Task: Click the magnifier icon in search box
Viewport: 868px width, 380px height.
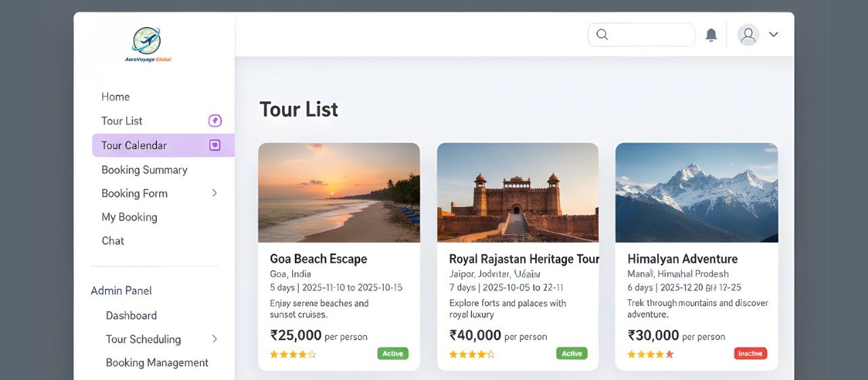Action: click(x=602, y=35)
